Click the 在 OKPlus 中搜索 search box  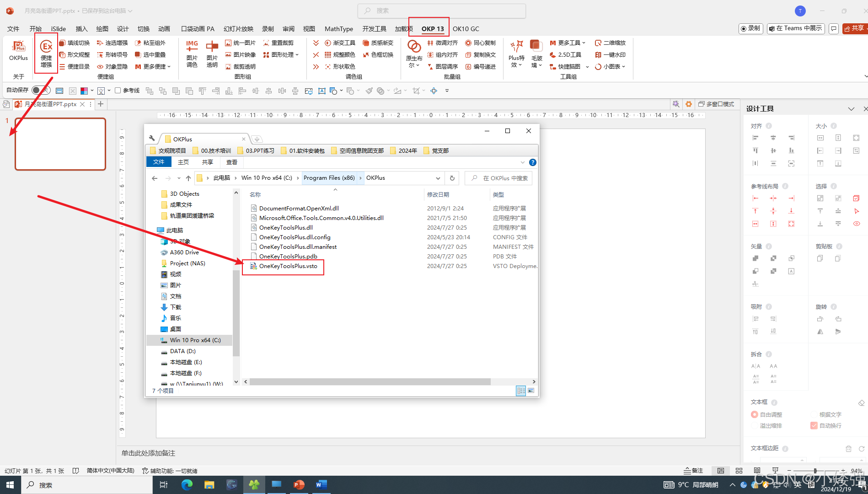[498, 178]
